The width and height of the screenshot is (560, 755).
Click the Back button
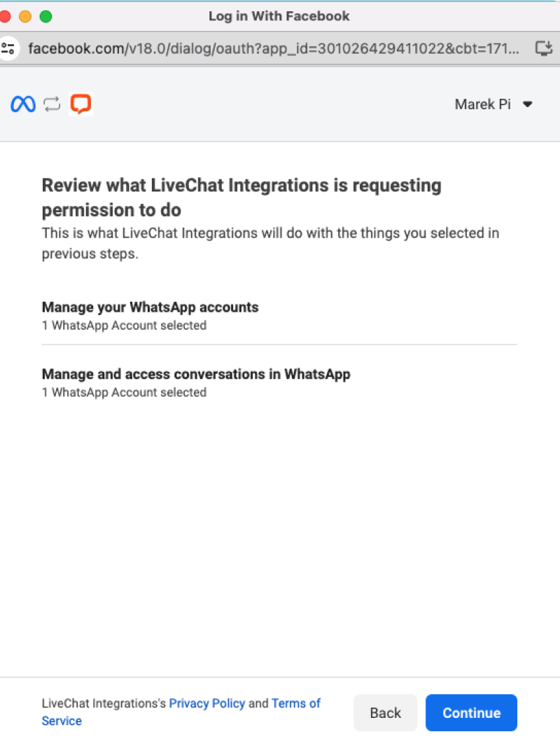[386, 713]
